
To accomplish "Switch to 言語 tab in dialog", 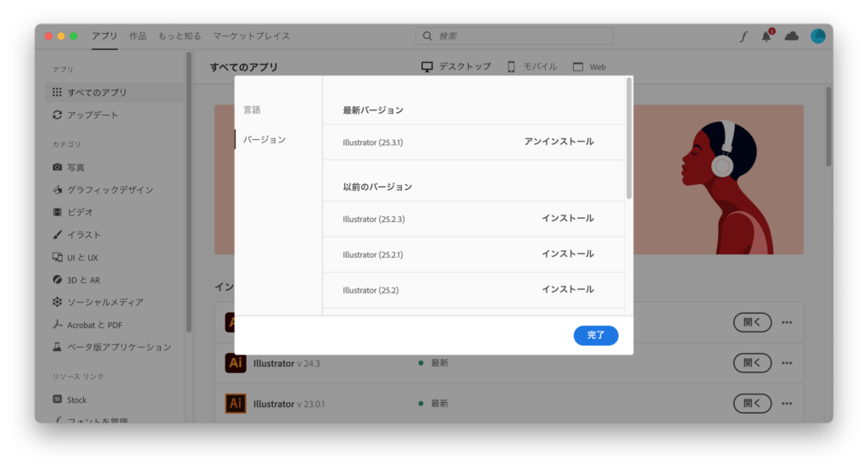I will [252, 110].
